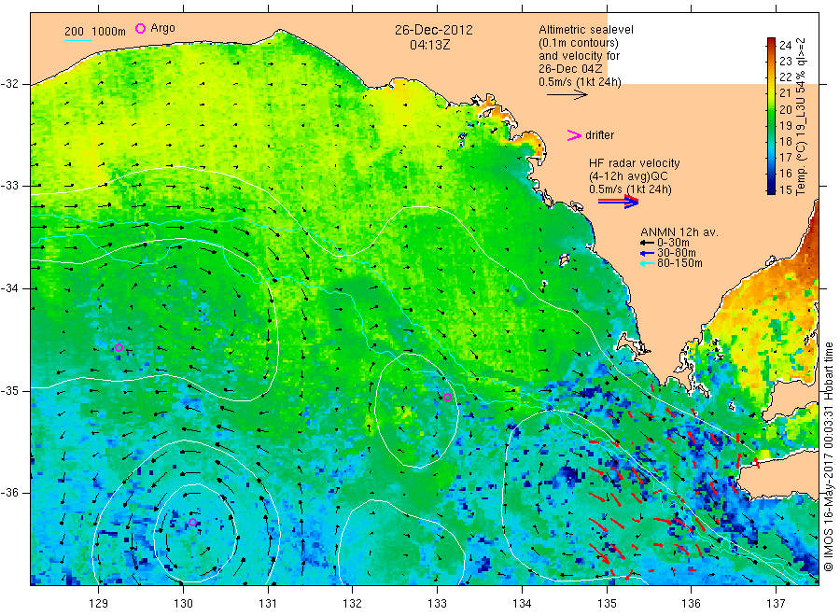Click the '04:13Z' time label
Image resolution: width=840 pixels, height=616 pixels.
click(429, 46)
